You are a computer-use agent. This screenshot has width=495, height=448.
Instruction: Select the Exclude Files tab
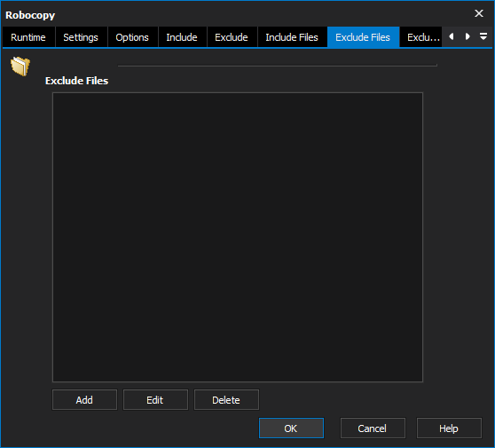coord(363,37)
